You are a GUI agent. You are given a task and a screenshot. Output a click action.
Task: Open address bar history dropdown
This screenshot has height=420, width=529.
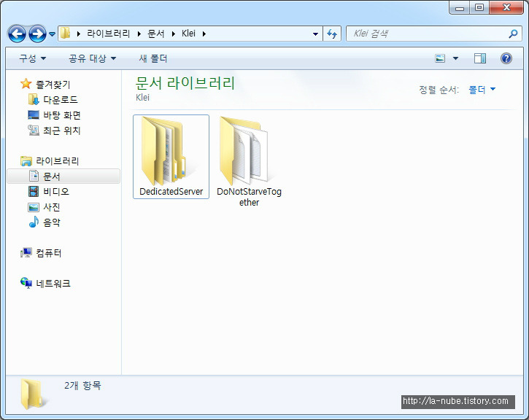(x=315, y=34)
